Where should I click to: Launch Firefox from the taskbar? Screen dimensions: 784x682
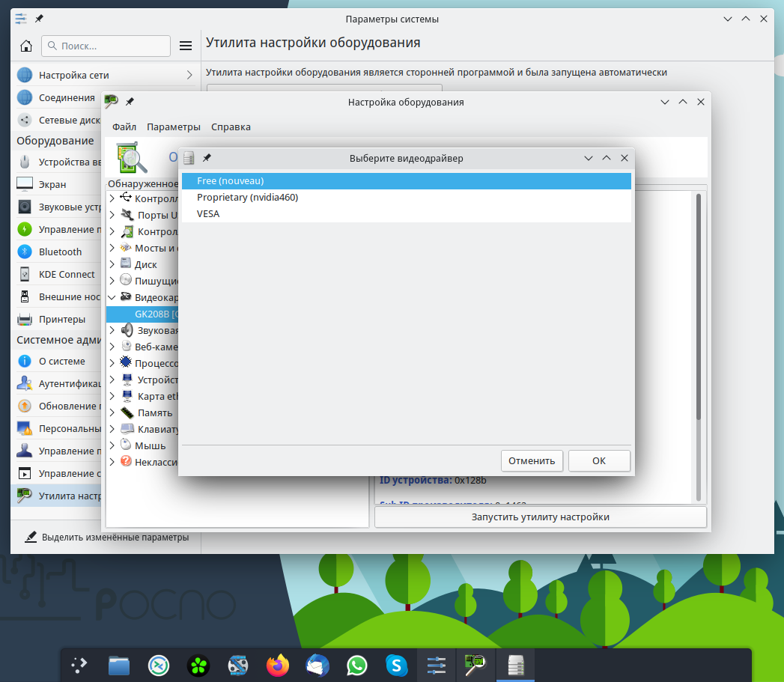[277, 664]
